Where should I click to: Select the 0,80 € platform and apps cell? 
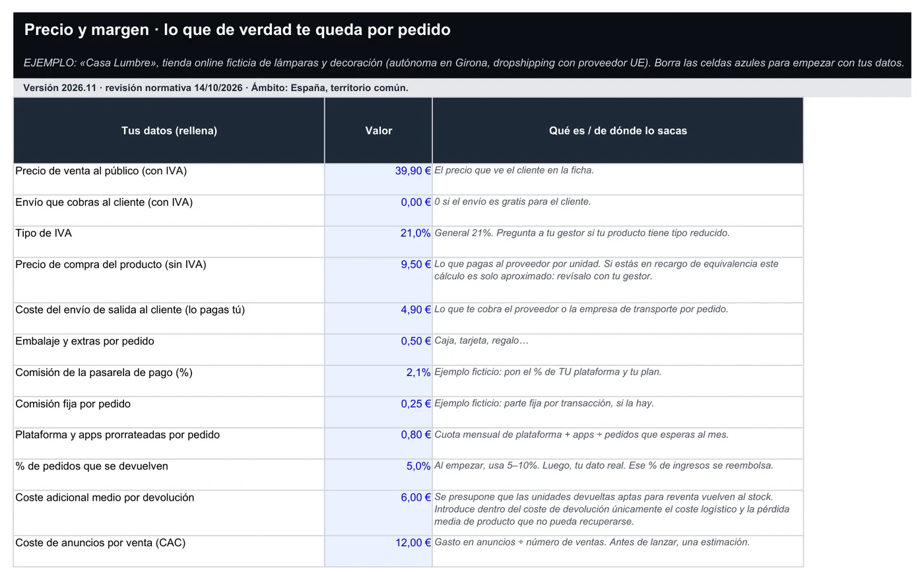pyautogui.click(x=378, y=443)
